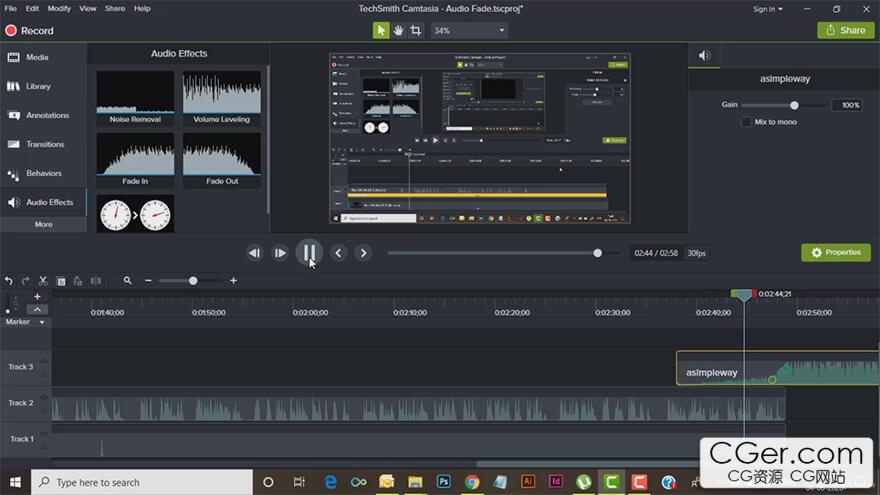
Task: Open the Share menu
Action: [x=115, y=8]
